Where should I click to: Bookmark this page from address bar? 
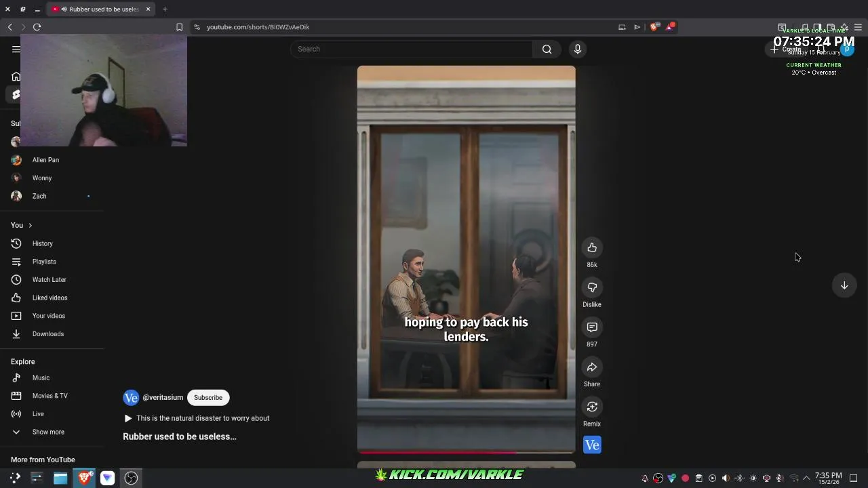[179, 27]
